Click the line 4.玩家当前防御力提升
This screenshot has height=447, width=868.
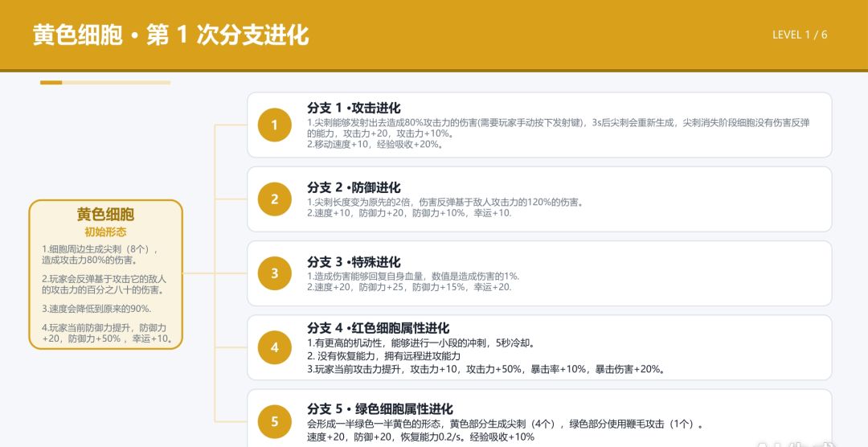(x=104, y=328)
